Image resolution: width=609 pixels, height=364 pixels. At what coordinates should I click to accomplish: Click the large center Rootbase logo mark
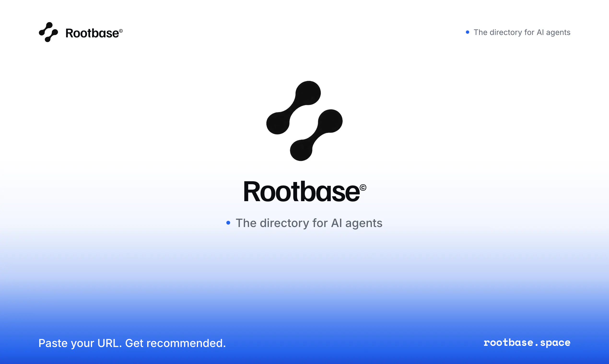304,121
